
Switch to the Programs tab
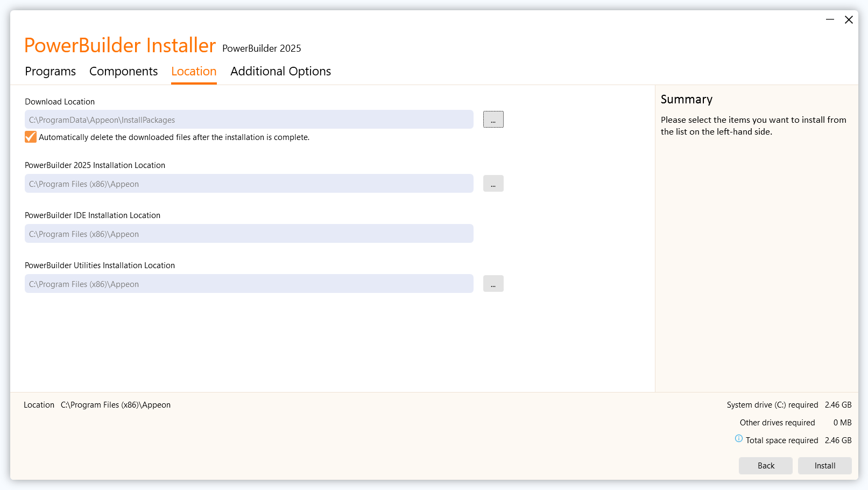click(x=50, y=72)
